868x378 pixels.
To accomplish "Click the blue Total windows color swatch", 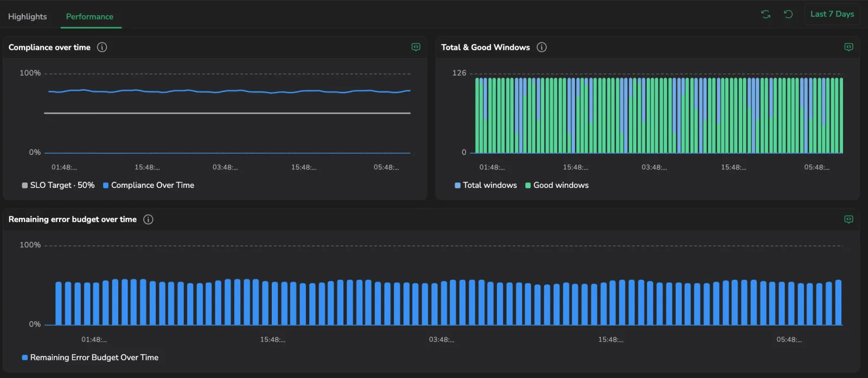I will tap(457, 185).
